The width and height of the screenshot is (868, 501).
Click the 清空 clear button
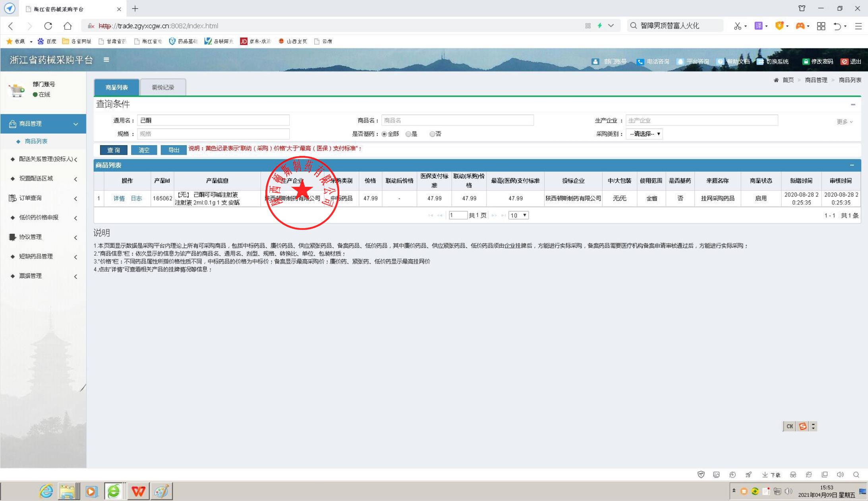[144, 150]
